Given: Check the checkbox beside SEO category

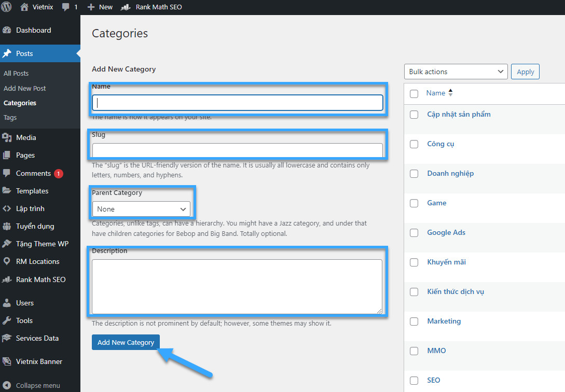Looking at the screenshot, I should click(414, 380).
